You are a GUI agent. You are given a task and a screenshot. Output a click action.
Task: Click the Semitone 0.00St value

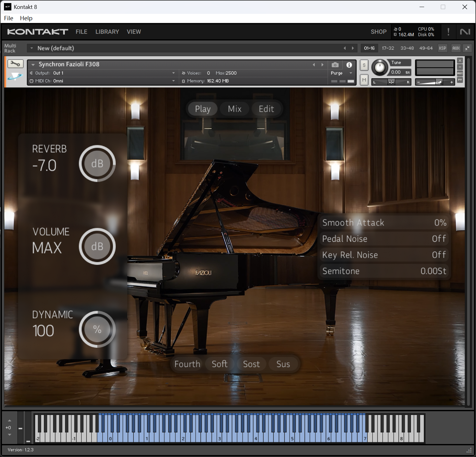[433, 271]
